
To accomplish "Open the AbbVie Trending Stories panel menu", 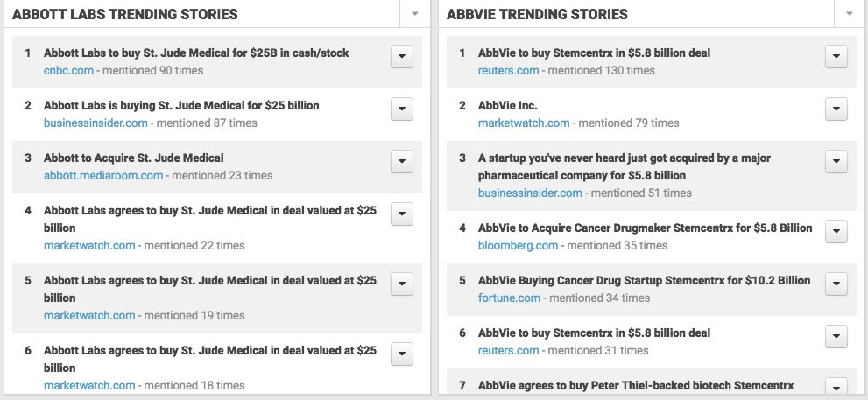I will 849,14.
